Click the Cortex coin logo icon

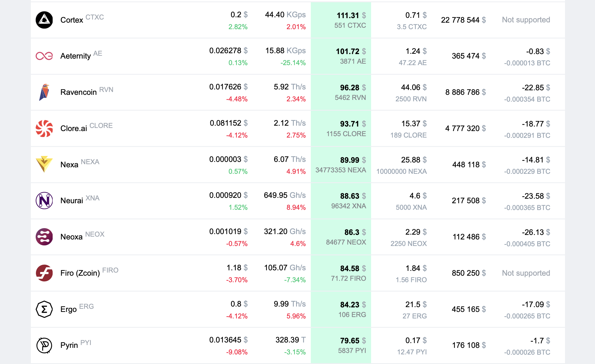[44, 20]
